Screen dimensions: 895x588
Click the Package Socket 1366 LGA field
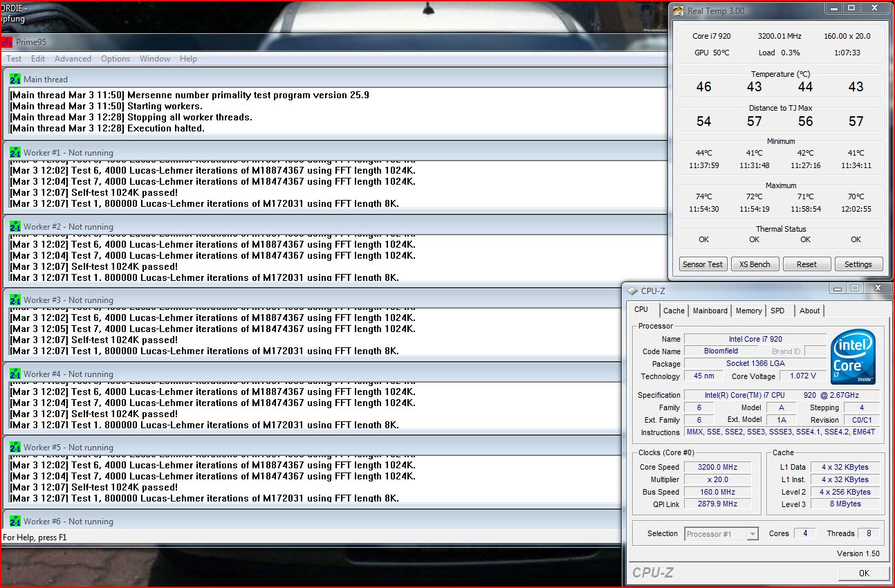coord(755,364)
